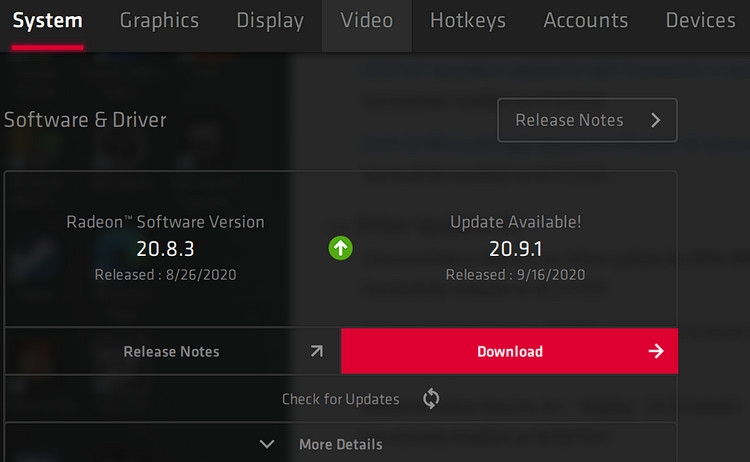750x462 pixels.
Task: Open the Video tab
Action: pyautogui.click(x=367, y=21)
